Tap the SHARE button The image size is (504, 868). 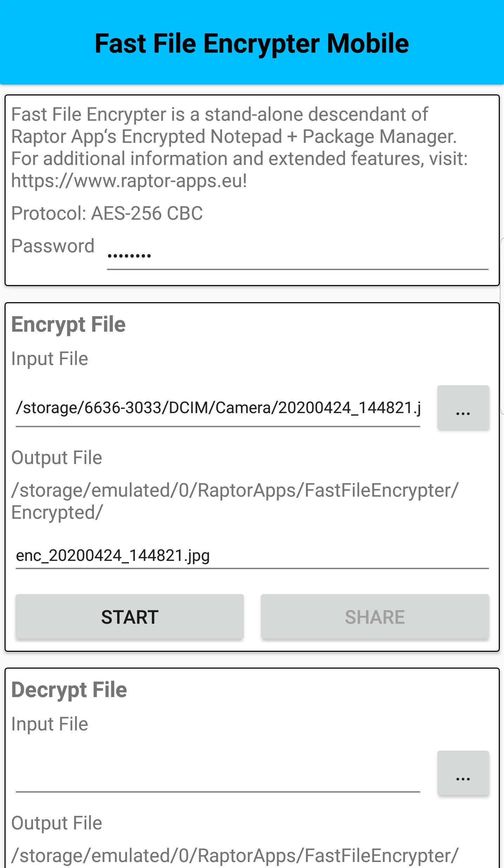pyautogui.click(x=375, y=617)
